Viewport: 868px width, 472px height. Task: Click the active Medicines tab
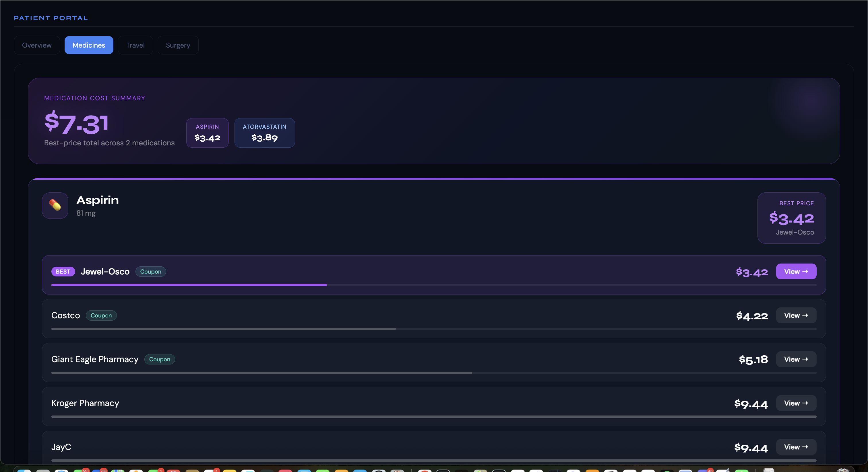point(89,45)
